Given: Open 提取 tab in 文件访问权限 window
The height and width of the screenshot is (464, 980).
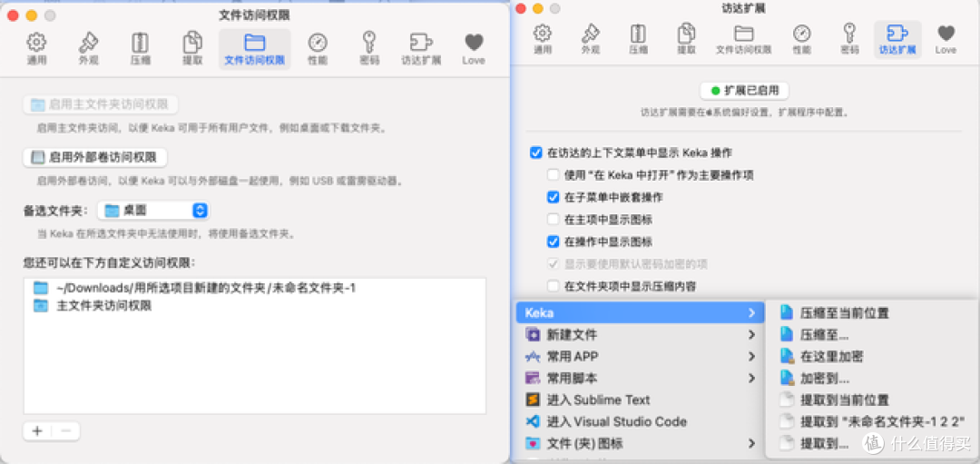Looking at the screenshot, I should click(191, 49).
